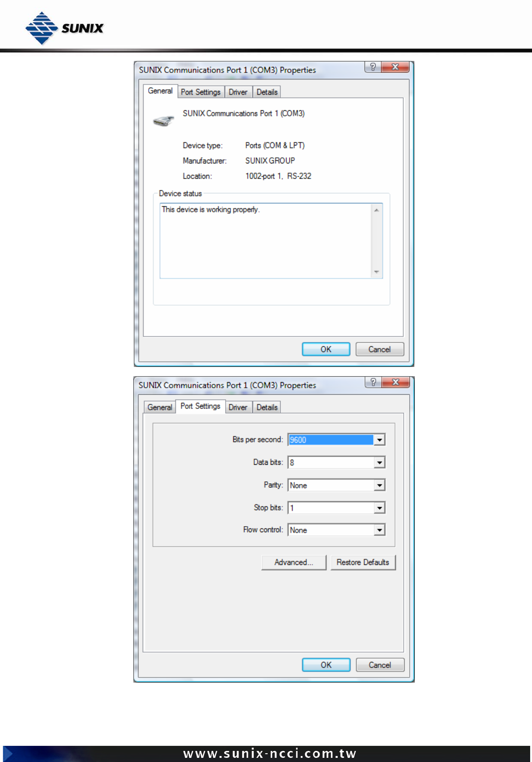
Task: Expand the Bits per second dropdown arrow
Action: coord(379,440)
